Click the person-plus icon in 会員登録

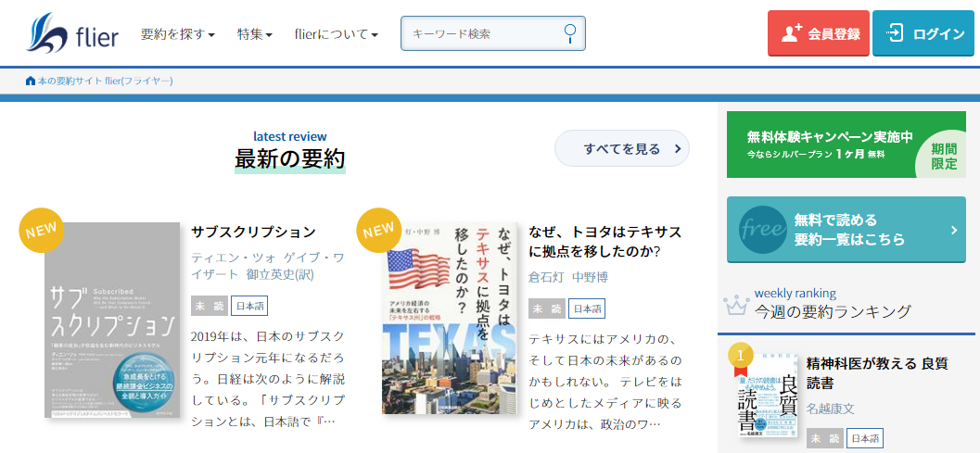[x=792, y=32]
